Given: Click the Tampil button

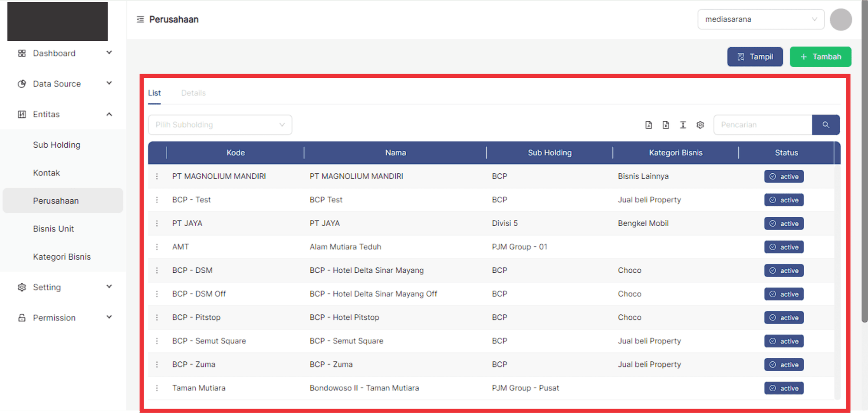Looking at the screenshot, I should 755,57.
